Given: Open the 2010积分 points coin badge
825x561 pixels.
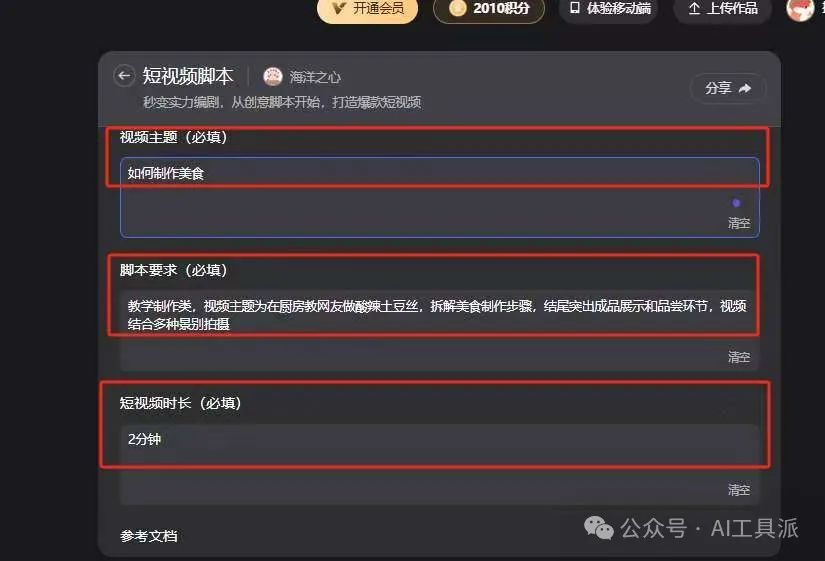Looking at the screenshot, I should tap(457, 8).
